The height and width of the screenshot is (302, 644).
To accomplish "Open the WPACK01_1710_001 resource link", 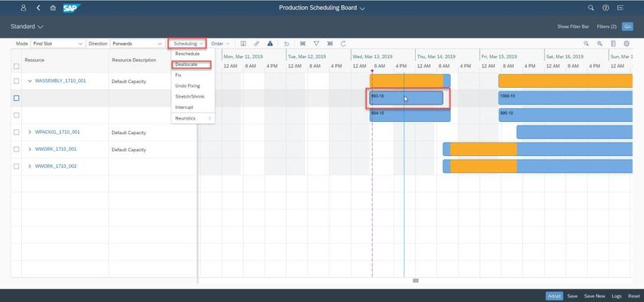I will [x=58, y=132].
